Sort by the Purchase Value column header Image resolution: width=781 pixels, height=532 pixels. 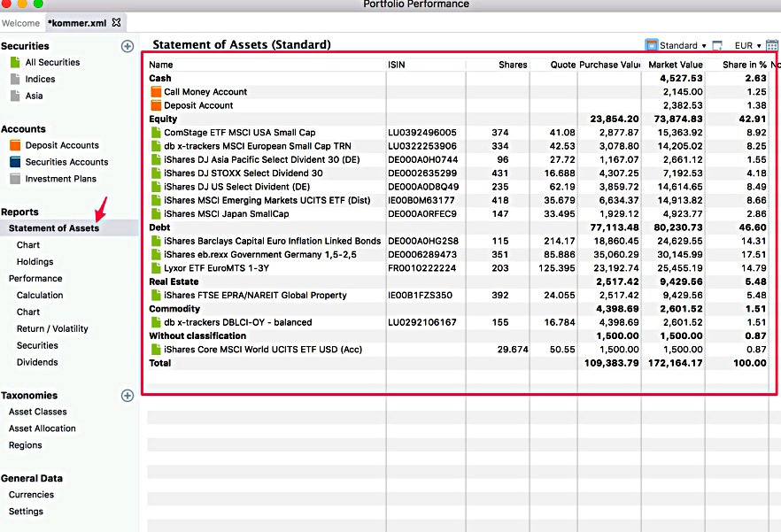tap(609, 65)
